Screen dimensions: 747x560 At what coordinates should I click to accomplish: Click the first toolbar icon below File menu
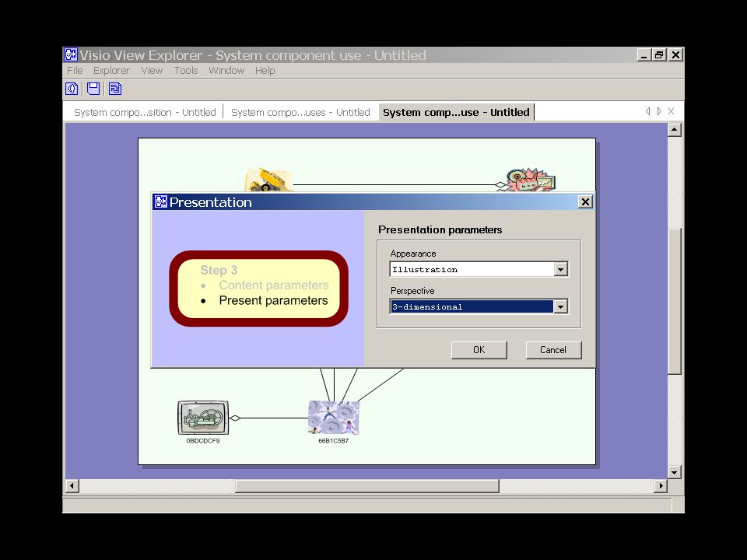72,89
